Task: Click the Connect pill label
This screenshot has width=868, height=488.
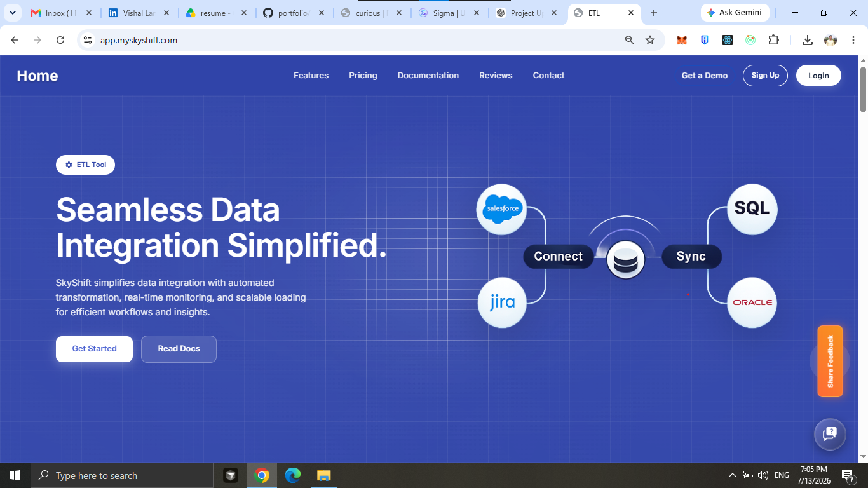Action: [x=558, y=256]
